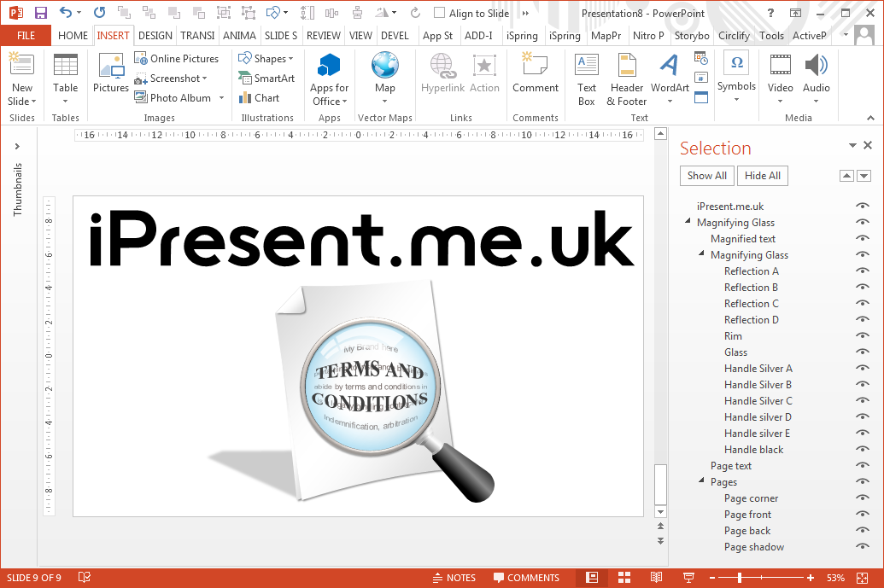Image resolution: width=884 pixels, height=588 pixels.
Task: Insert a Table
Action: (x=66, y=79)
